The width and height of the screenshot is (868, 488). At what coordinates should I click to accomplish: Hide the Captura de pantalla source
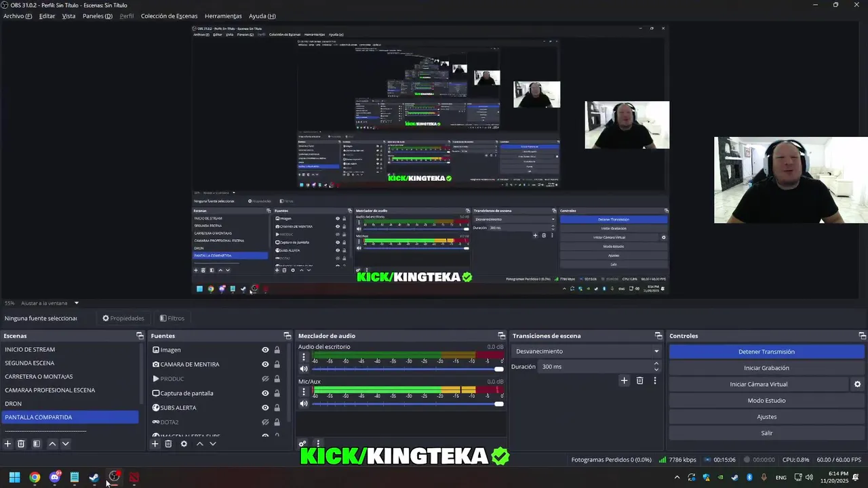click(265, 393)
